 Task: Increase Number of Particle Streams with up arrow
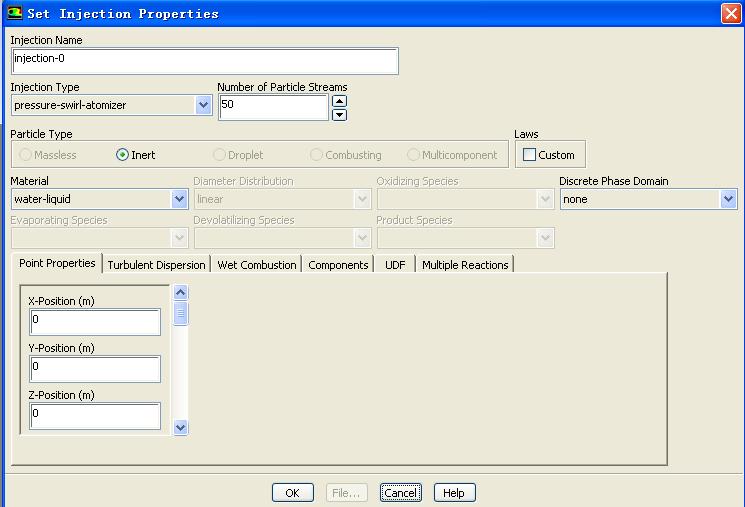point(339,100)
